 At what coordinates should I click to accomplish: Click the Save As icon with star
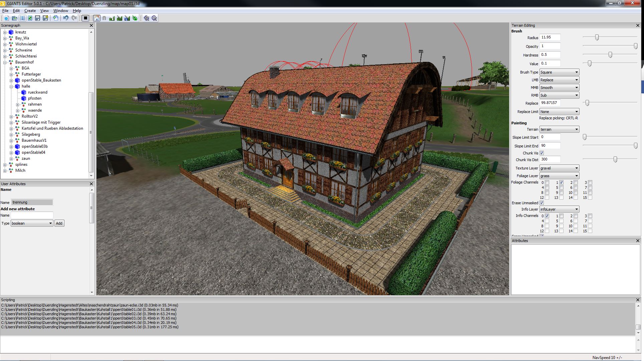pyautogui.click(x=45, y=18)
